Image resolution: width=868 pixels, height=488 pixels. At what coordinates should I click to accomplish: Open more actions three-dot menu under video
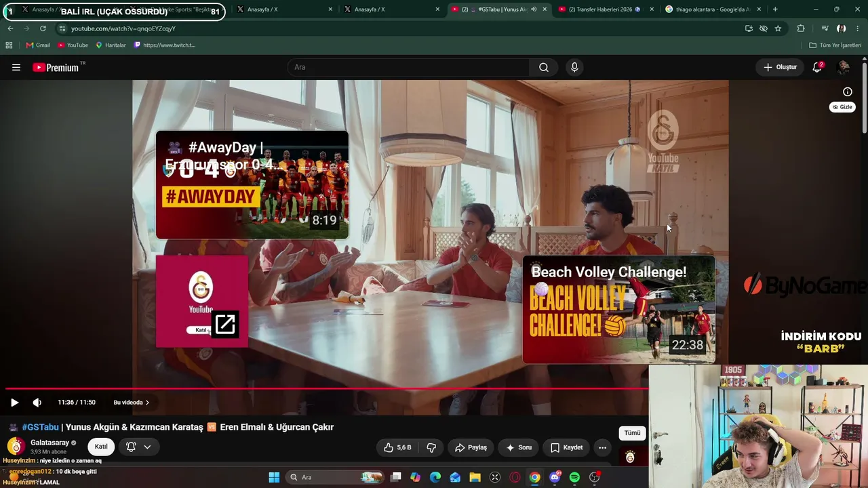click(x=602, y=447)
